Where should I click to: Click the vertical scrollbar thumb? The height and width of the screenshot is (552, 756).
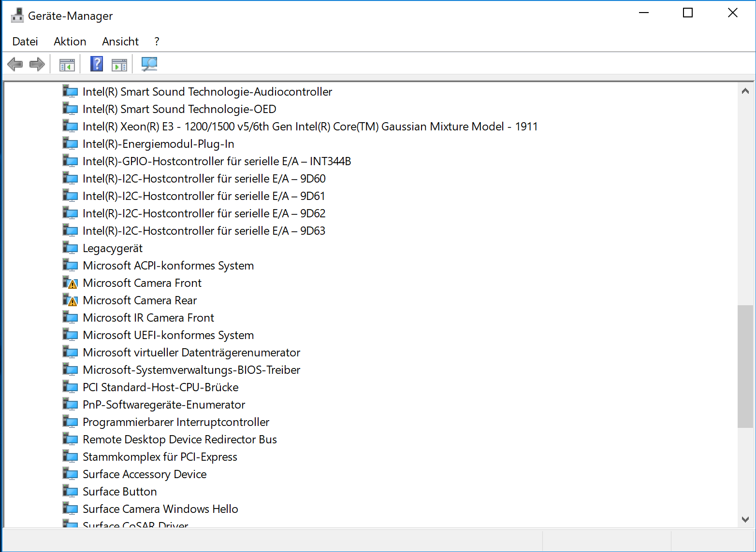pos(745,366)
